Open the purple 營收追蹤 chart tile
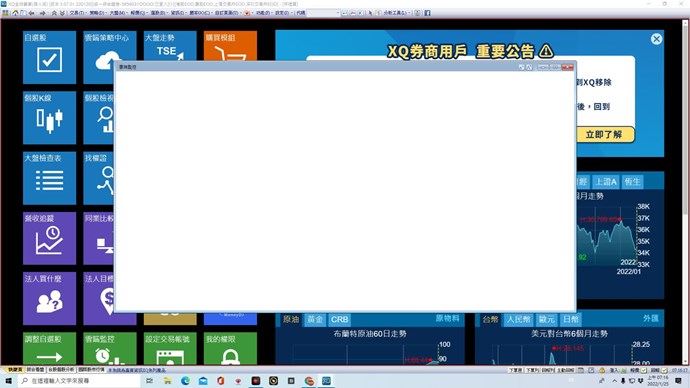Viewport: 690px width, 388px height. 49,238
